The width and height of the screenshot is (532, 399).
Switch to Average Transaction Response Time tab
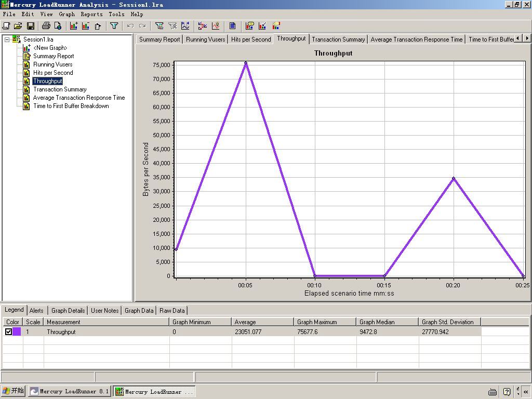click(x=416, y=39)
